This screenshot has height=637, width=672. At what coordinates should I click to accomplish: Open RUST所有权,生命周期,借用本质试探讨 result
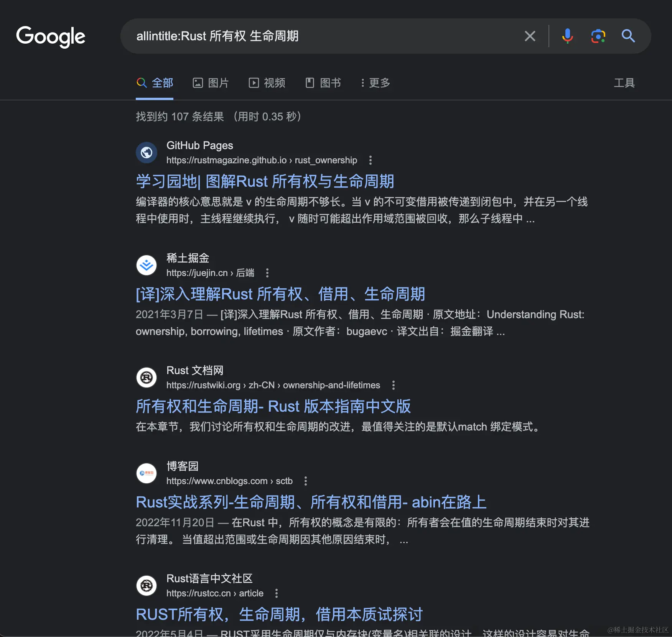point(279,614)
